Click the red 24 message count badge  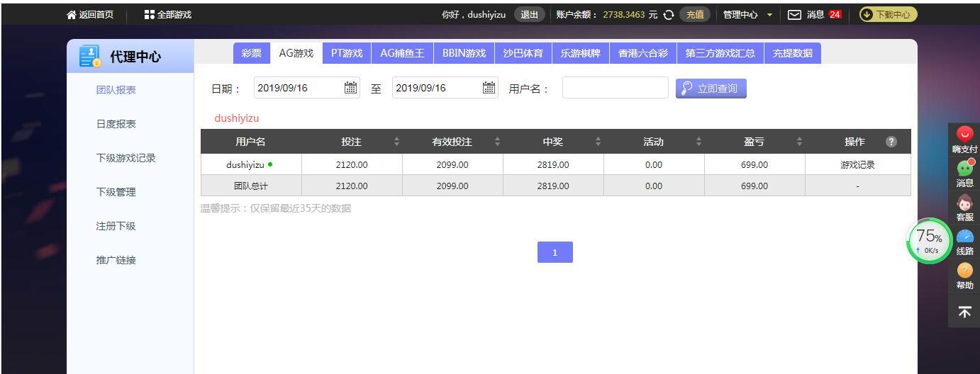click(x=835, y=14)
